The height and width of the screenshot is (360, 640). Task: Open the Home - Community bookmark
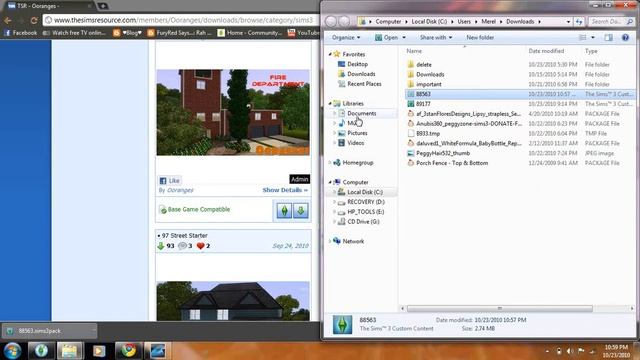pos(249,33)
